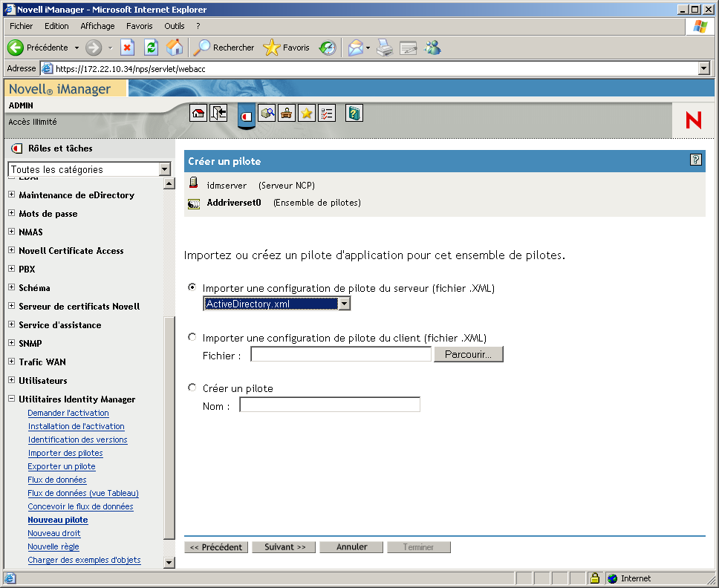Open the View Objects icon in iManager
719x588 pixels.
pos(267,113)
